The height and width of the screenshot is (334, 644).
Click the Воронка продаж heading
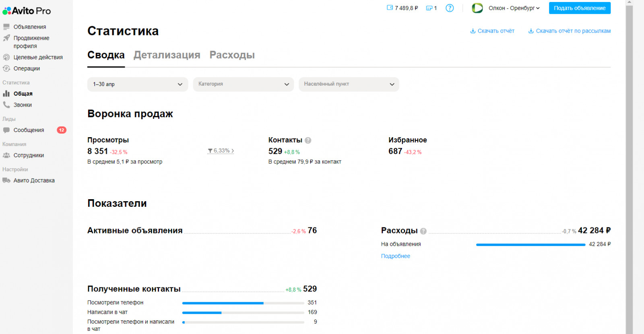pyautogui.click(x=130, y=114)
